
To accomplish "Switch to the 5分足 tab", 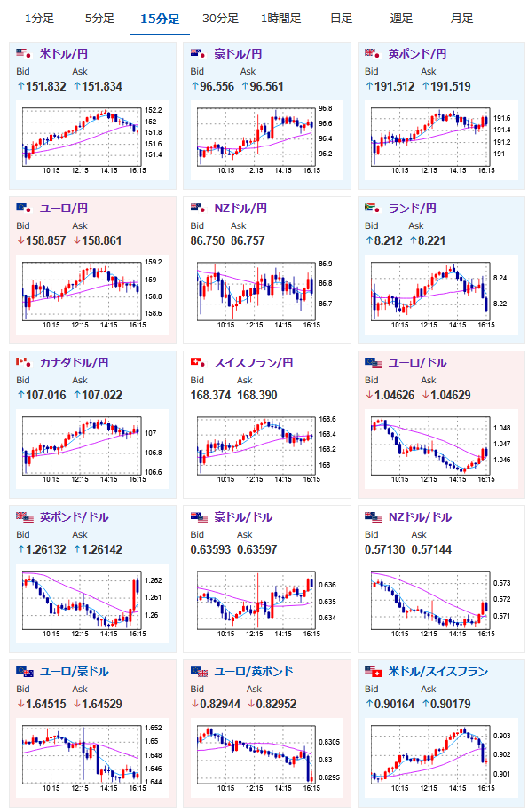I will [99, 19].
